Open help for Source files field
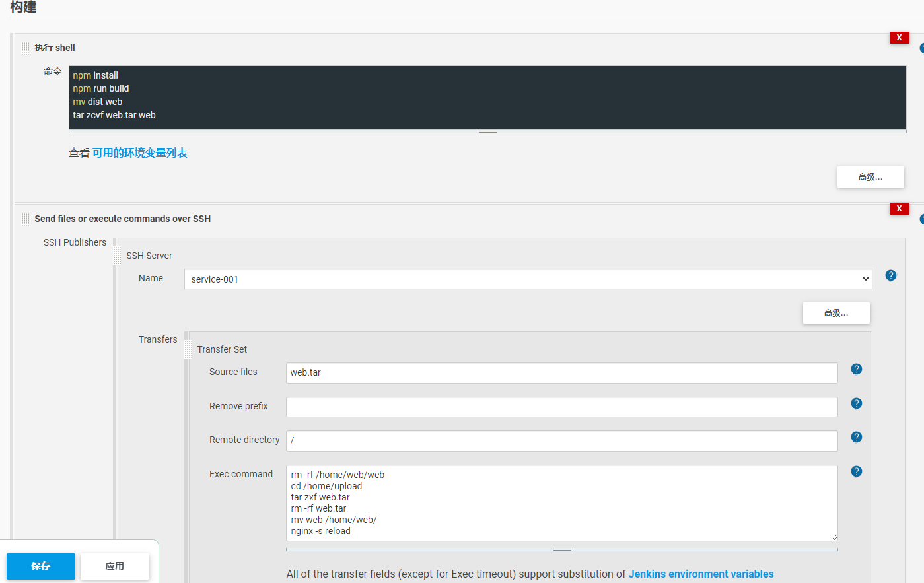Image resolution: width=924 pixels, height=583 pixels. (856, 369)
